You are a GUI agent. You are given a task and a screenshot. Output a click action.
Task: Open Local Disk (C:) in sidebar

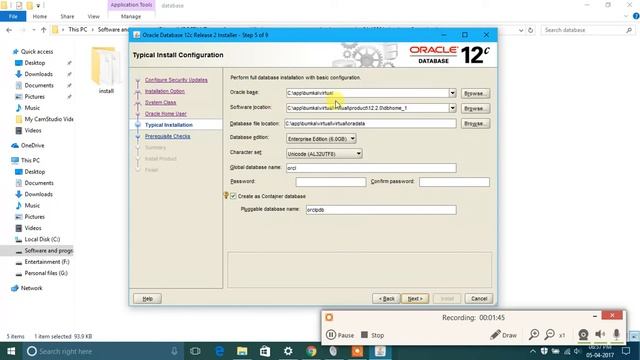tap(42, 240)
